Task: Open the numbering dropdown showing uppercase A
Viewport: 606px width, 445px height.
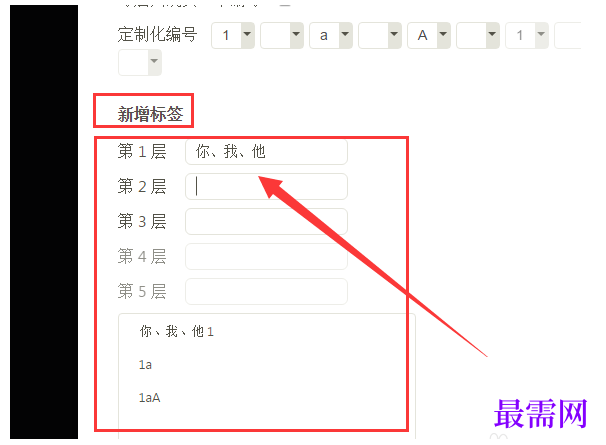Action: [429, 35]
